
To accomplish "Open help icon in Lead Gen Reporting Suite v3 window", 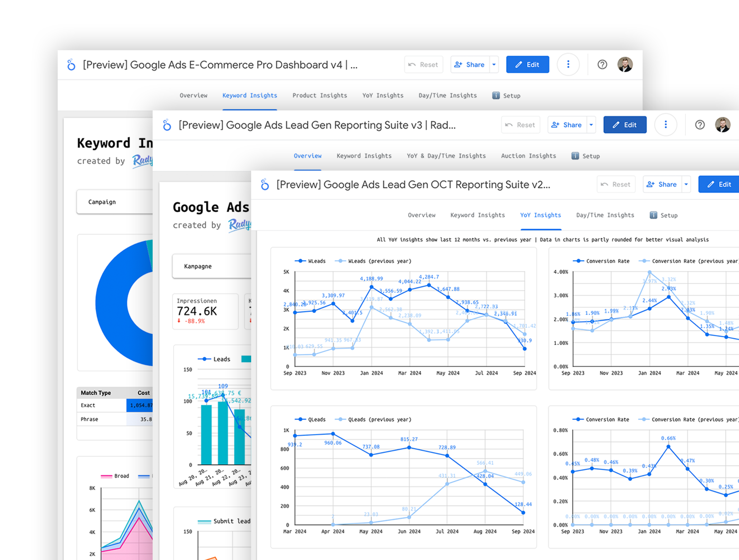I will pyautogui.click(x=700, y=125).
